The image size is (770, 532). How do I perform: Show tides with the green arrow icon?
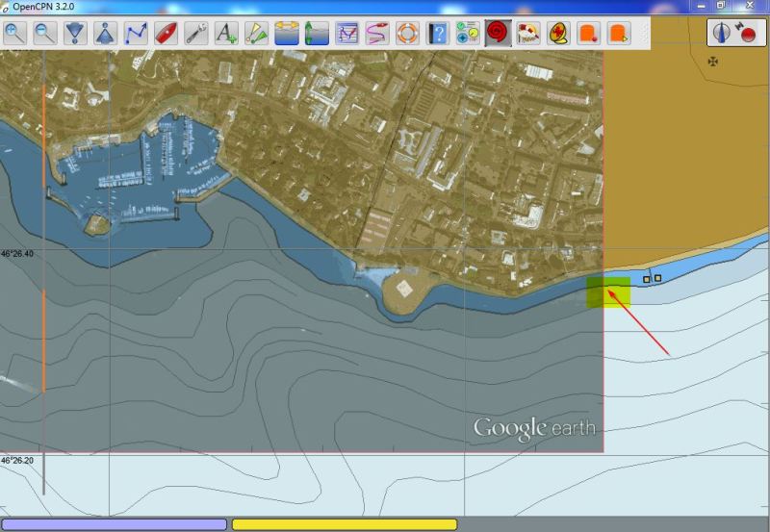(x=318, y=34)
